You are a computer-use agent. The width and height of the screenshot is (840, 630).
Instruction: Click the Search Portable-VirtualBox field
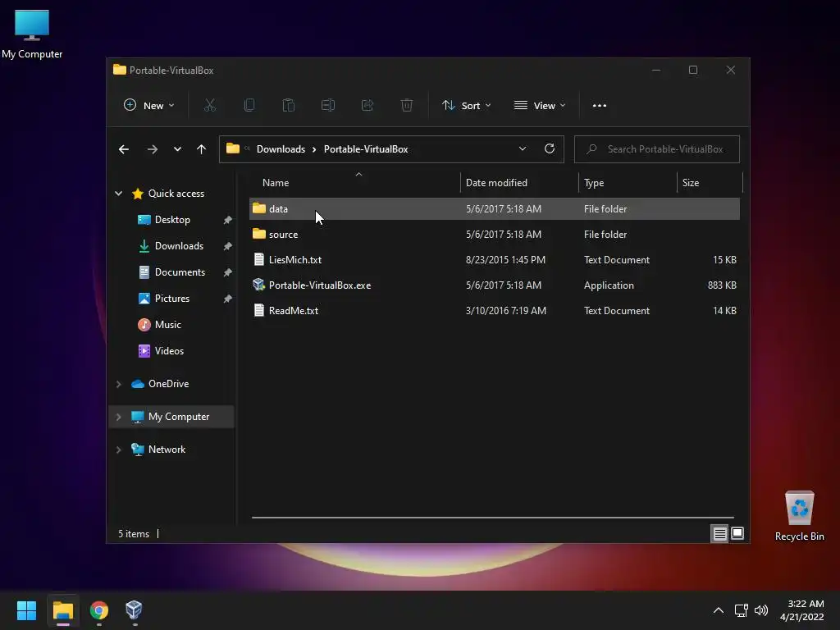coord(657,149)
